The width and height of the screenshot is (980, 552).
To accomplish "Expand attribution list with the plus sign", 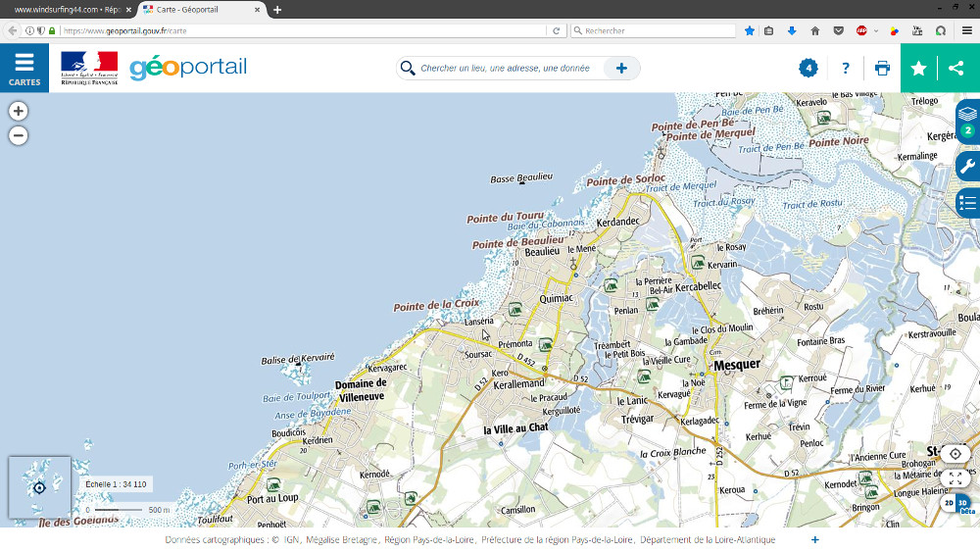I will 815,539.
